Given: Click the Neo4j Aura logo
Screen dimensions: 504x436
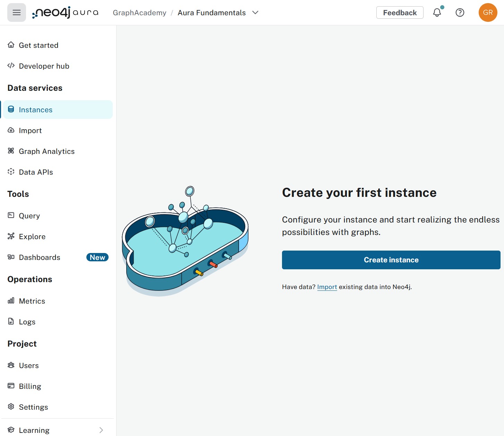Looking at the screenshot, I should pyautogui.click(x=65, y=12).
